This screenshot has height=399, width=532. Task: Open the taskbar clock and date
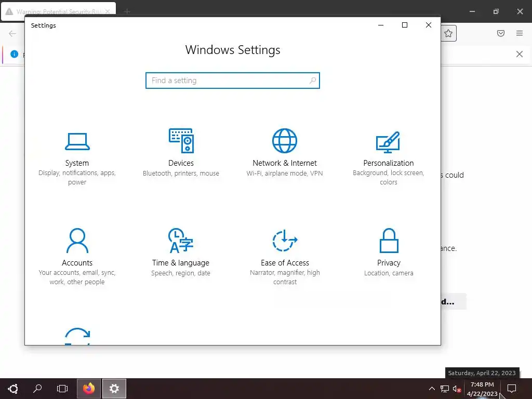(x=482, y=389)
